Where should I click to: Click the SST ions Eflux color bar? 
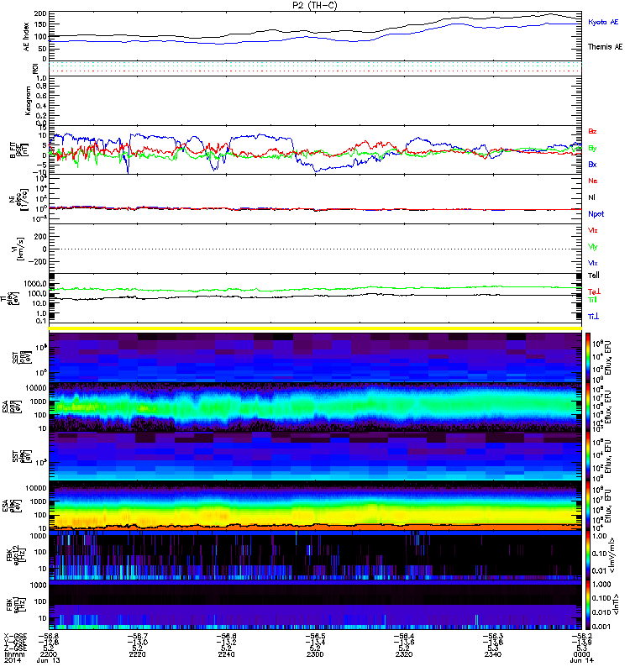[x=588, y=357]
